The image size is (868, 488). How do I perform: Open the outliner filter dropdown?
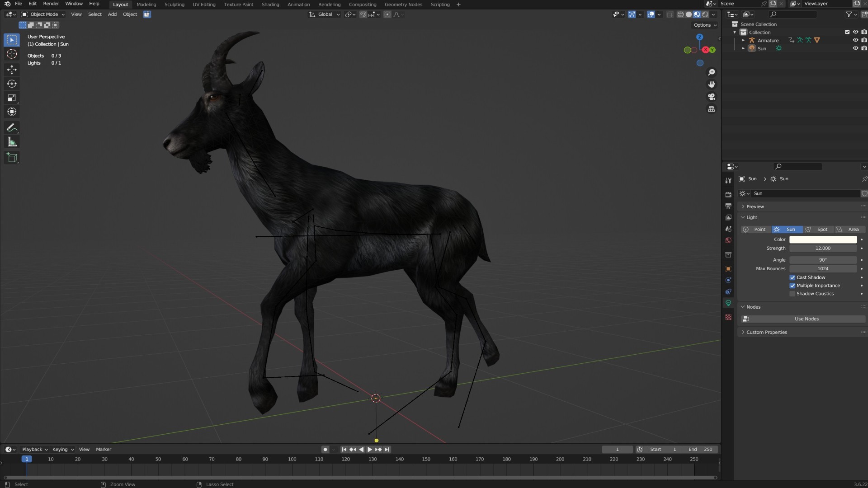(851, 14)
